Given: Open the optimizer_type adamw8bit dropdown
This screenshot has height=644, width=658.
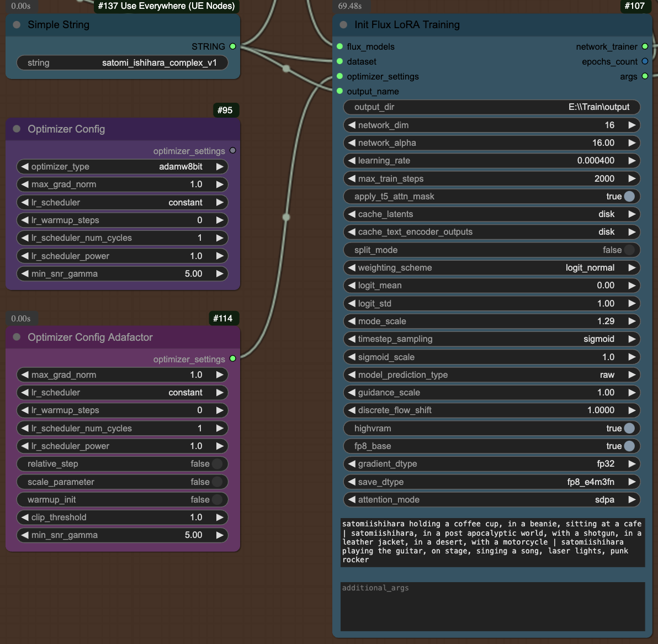Looking at the screenshot, I should (x=122, y=167).
